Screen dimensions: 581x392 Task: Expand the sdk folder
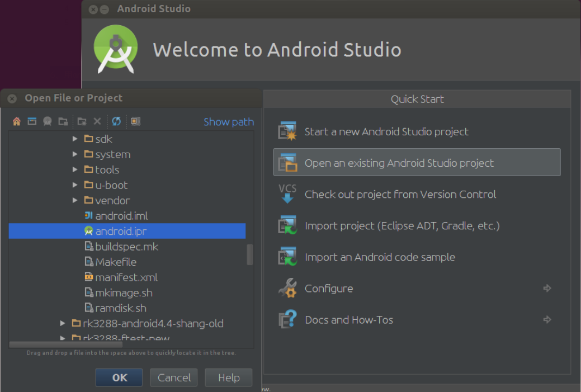click(x=75, y=139)
